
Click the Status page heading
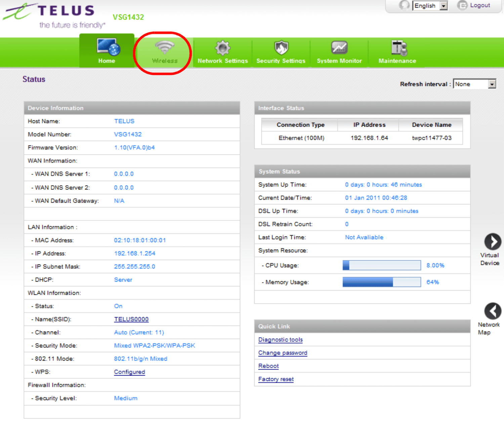pos(34,79)
